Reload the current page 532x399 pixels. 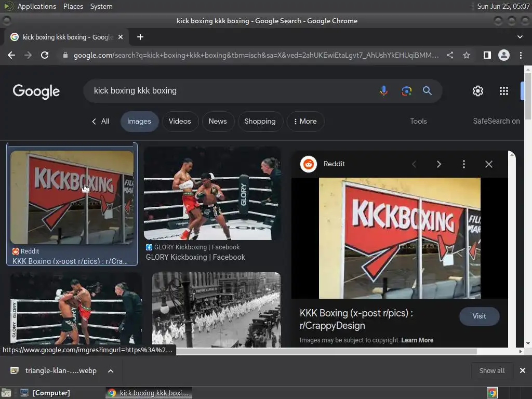45,55
